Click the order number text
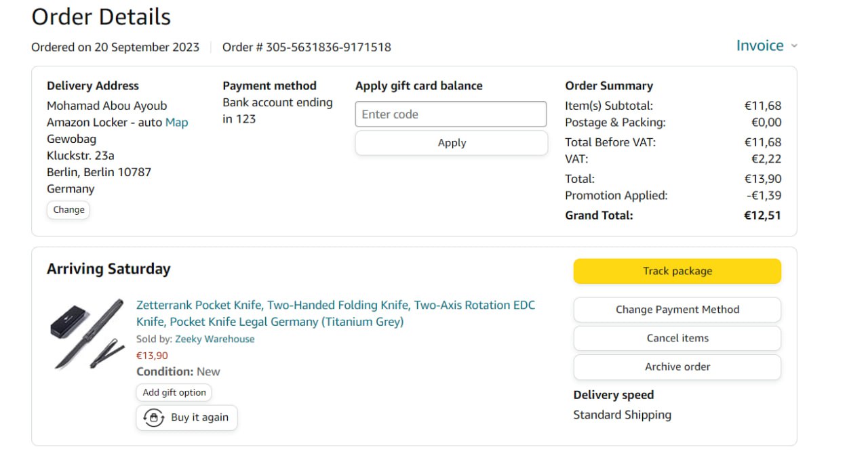 click(307, 47)
